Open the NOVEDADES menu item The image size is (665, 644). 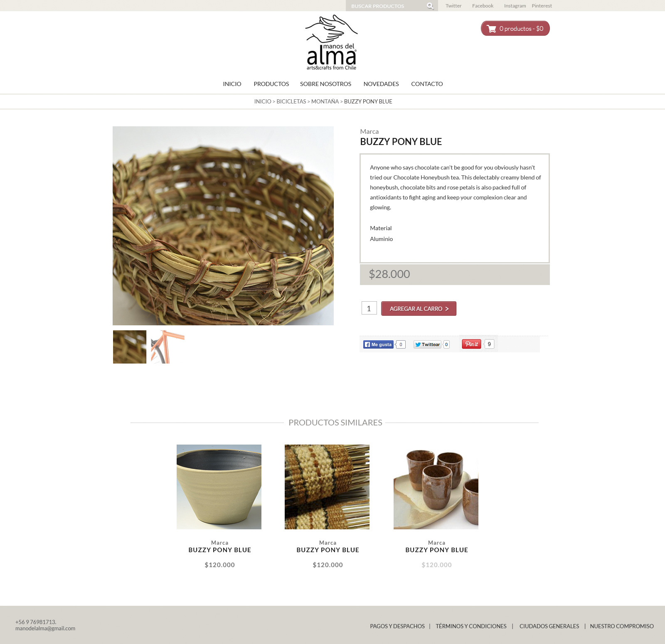[381, 84]
